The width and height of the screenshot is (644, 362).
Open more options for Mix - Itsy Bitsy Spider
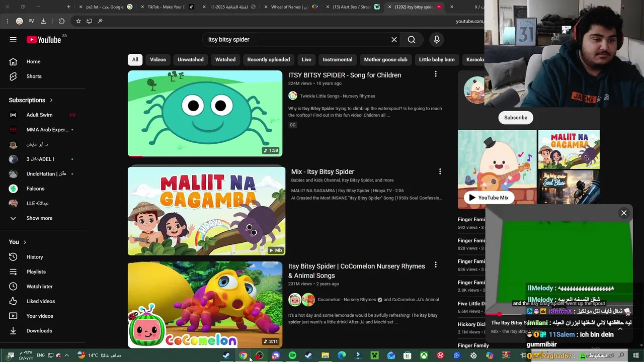coord(440,171)
